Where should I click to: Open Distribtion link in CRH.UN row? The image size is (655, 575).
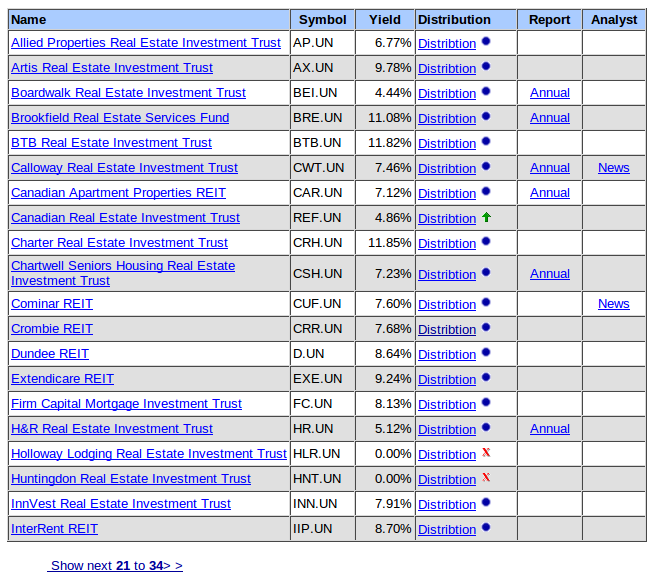pos(447,244)
